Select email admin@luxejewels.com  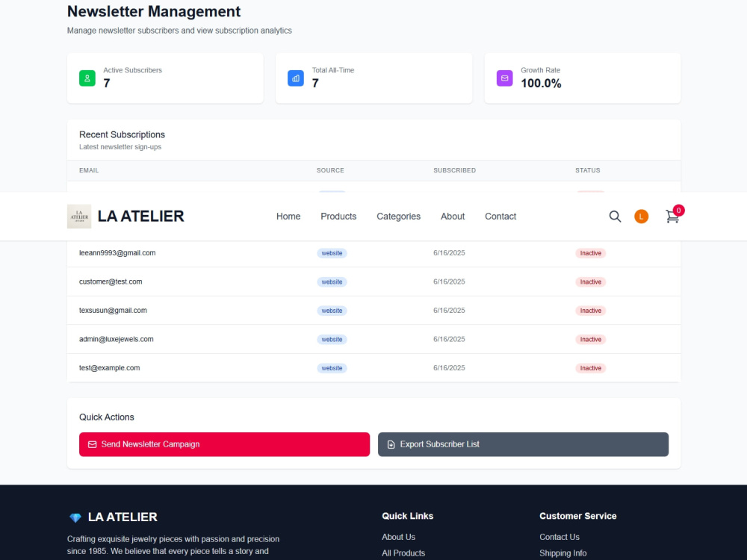point(117,339)
